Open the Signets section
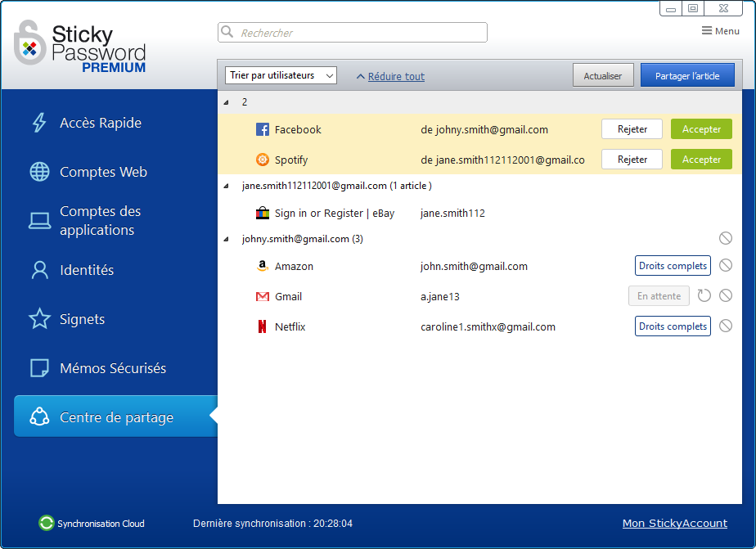The width and height of the screenshot is (756, 549). (82, 319)
